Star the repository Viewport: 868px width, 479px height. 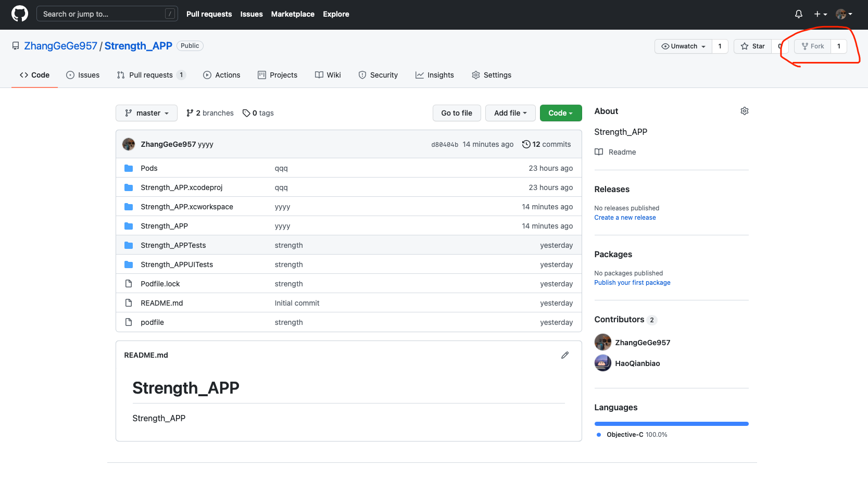[x=753, y=46]
